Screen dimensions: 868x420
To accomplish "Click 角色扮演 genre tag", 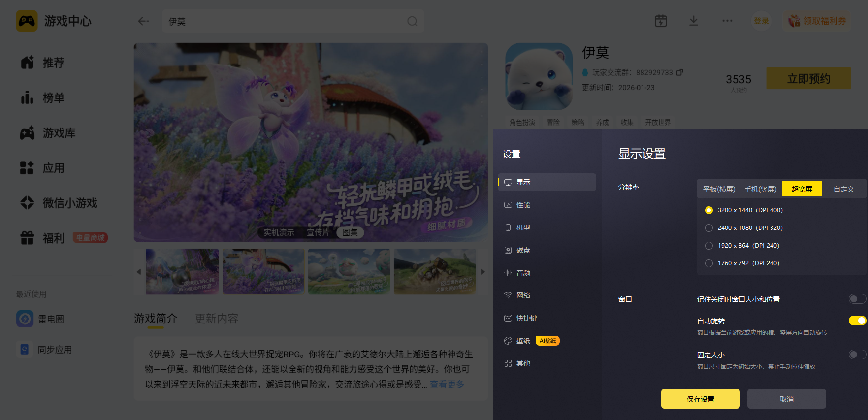I will tap(522, 122).
